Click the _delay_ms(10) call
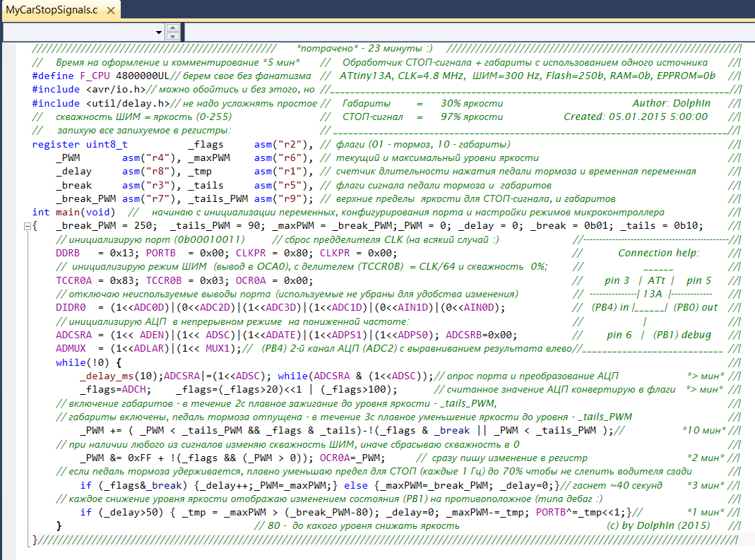This screenshot has height=560, width=755. pos(119,376)
